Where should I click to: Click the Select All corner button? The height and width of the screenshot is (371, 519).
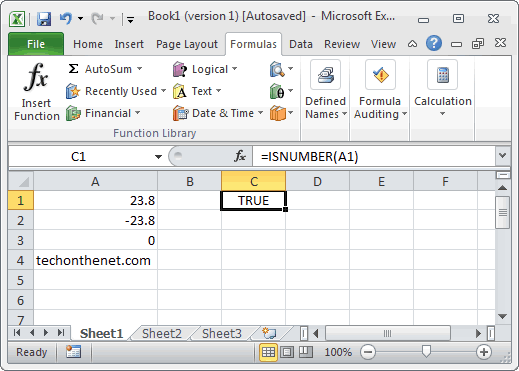tap(21, 182)
